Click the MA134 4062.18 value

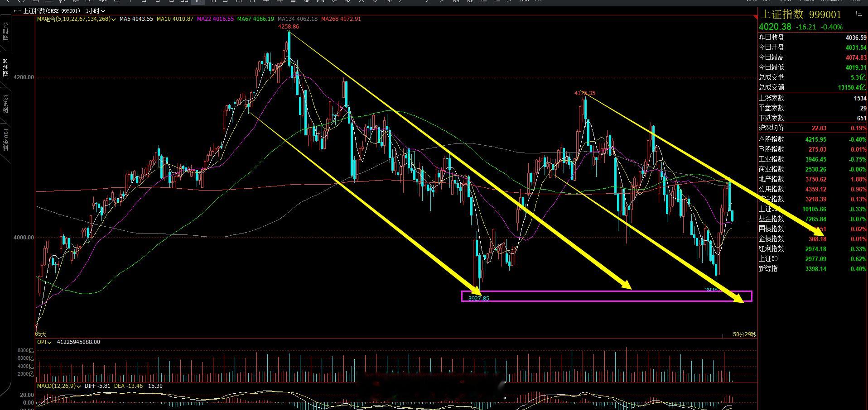pyautogui.click(x=297, y=19)
